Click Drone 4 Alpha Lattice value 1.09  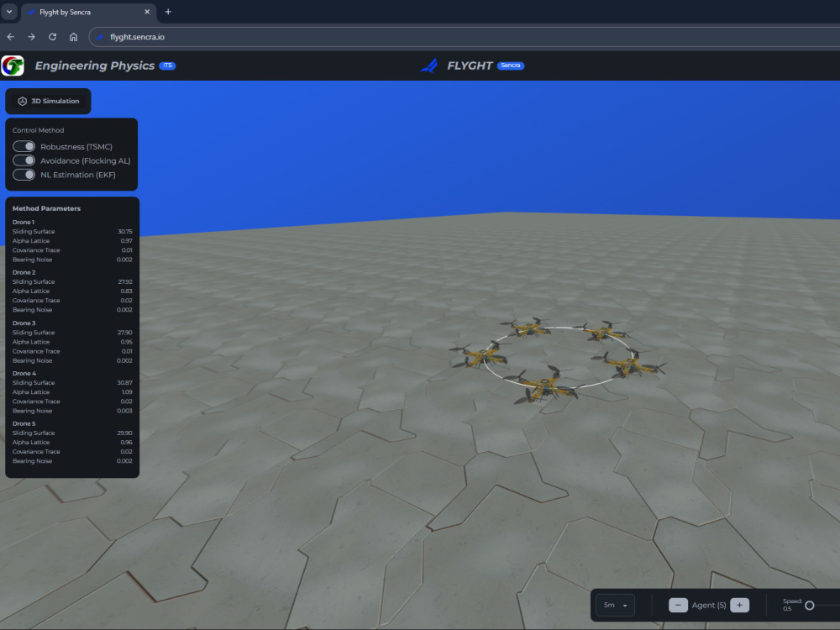point(127,392)
